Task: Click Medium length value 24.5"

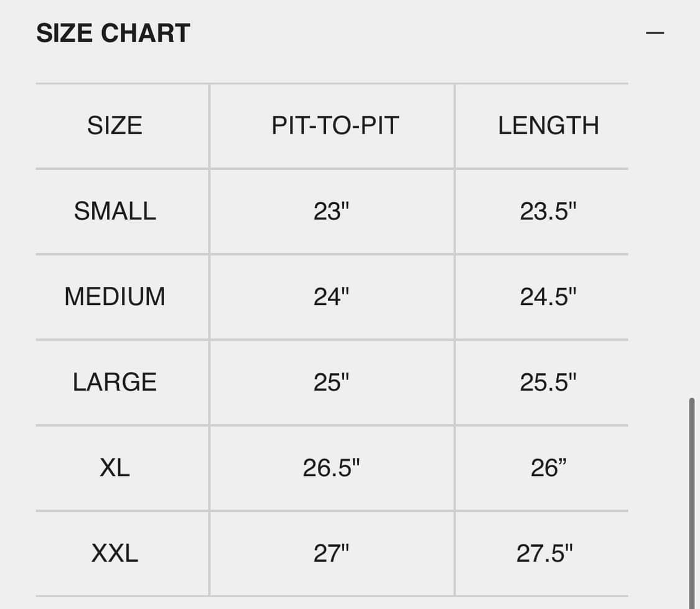Action: tap(548, 297)
